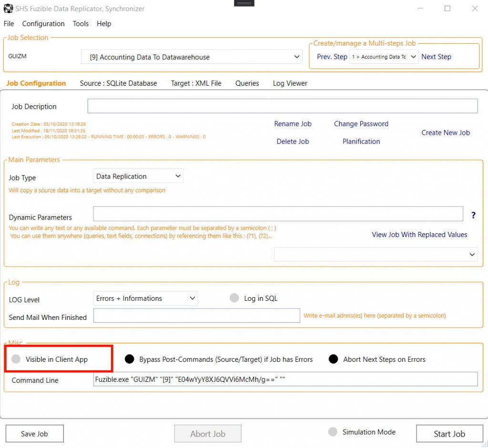The image size is (488, 448).
Task: Click the Rename Job link
Action: (x=293, y=124)
